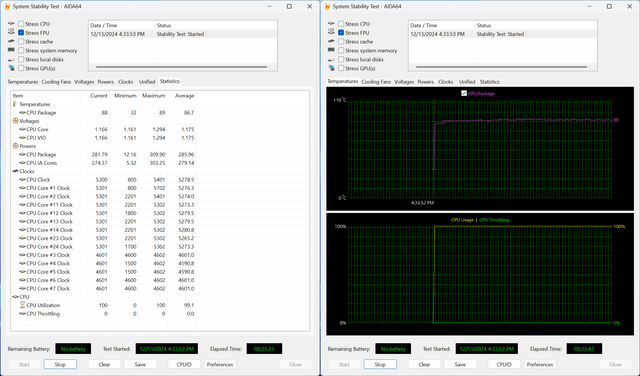640x376 pixels.
Task: Open Temperatures tab in left window
Action: click(23, 82)
